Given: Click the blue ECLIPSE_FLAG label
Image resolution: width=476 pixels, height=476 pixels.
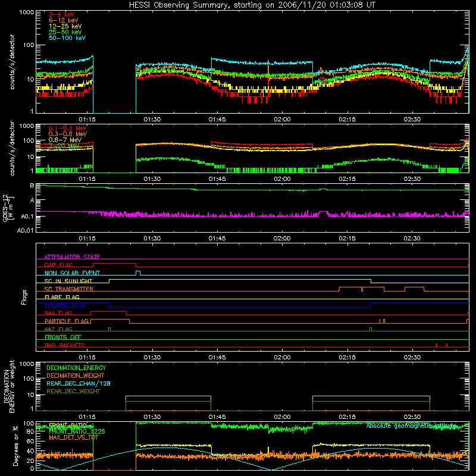Looking at the screenshot, I should [x=65, y=305].
